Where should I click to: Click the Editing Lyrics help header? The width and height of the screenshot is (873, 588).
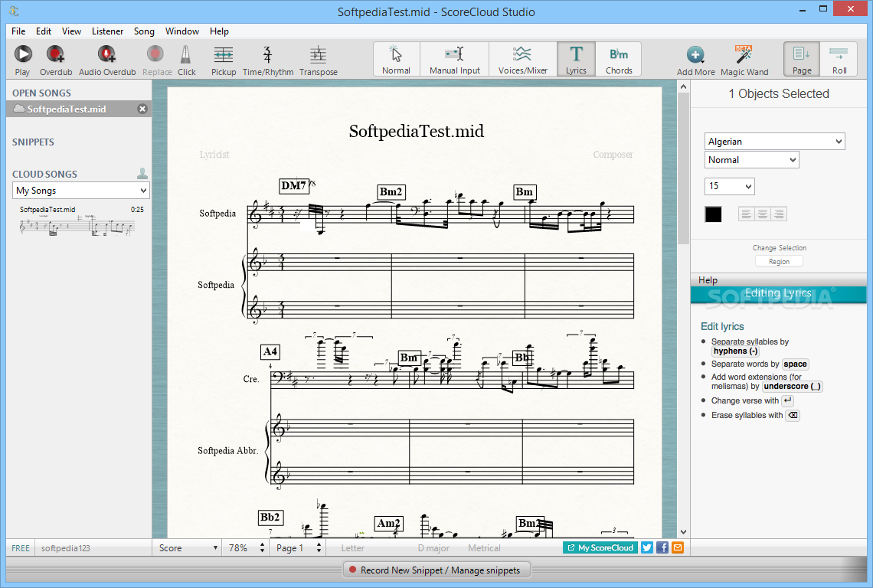tap(778, 293)
